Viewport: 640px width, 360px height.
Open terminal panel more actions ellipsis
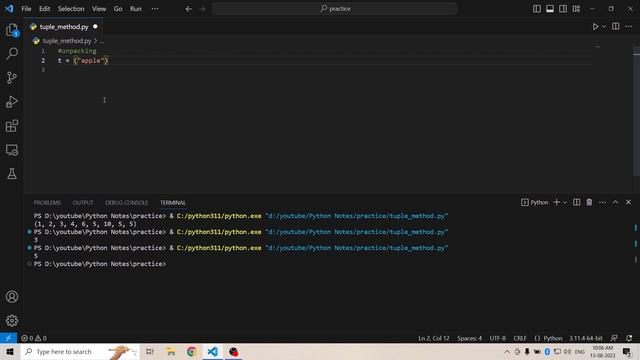click(x=602, y=202)
